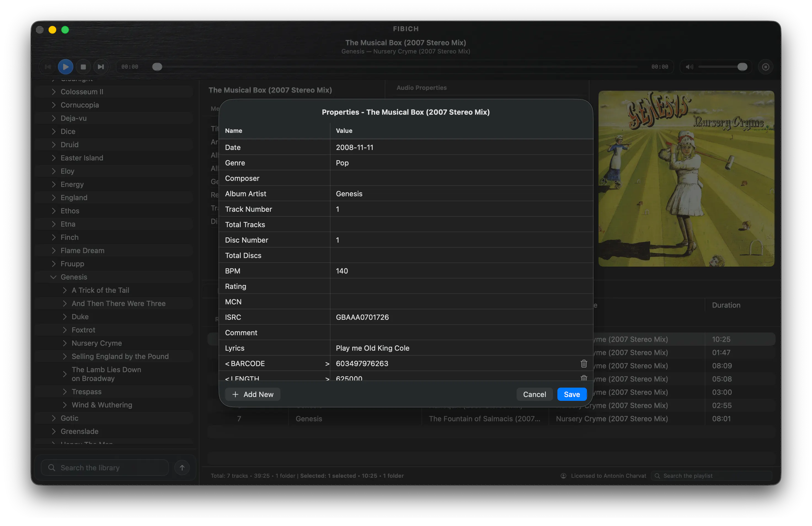
Task: Expand the Foxtrot album
Action: coord(65,330)
